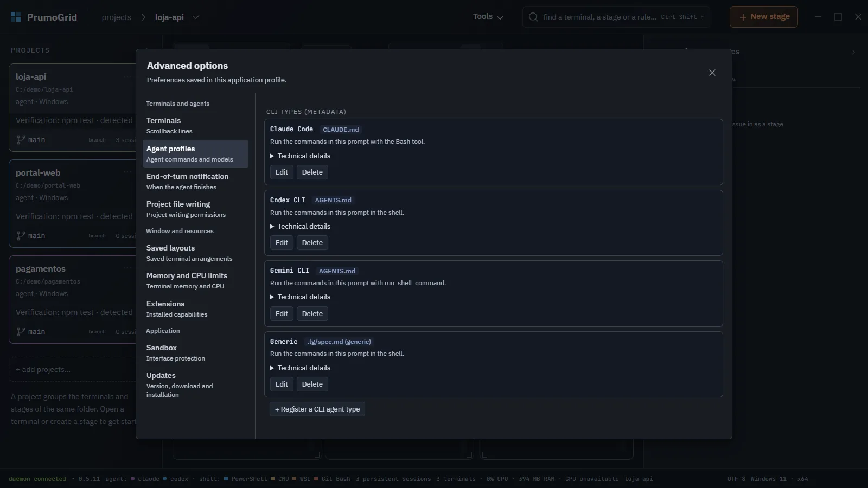Click PowerShell shell indicator in status bar
This screenshot has width=868, height=488.
(x=245, y=479)
